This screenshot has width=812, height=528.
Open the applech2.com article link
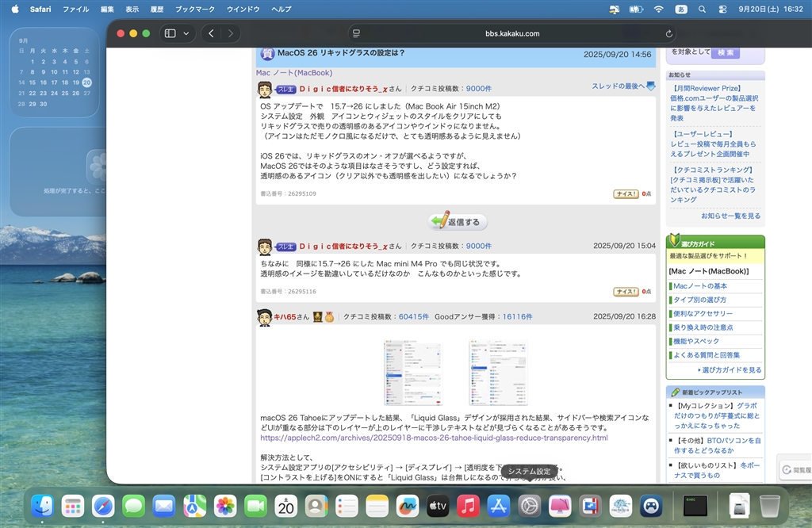(x=434, y=438)
